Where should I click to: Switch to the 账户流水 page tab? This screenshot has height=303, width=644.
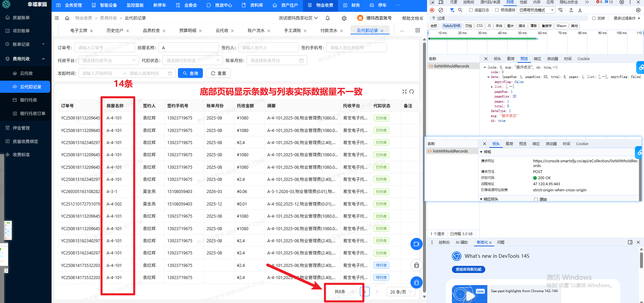tap(256, 30)
